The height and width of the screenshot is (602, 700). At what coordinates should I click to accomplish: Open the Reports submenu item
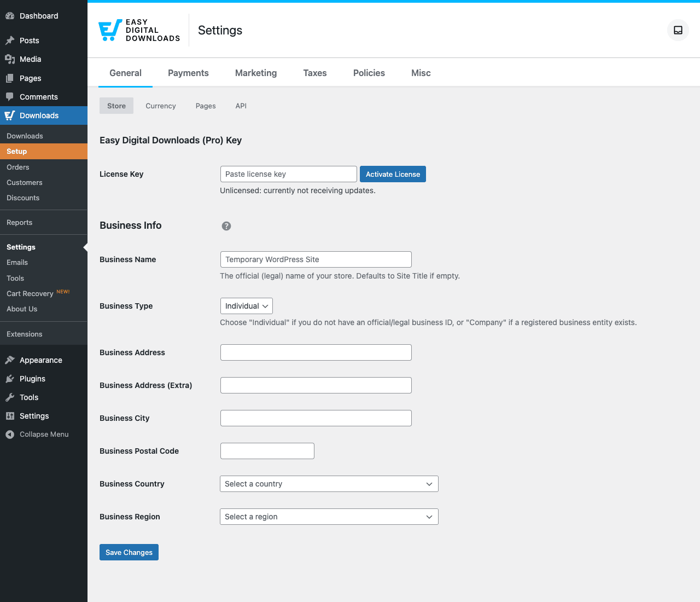[x=44, y=222]
